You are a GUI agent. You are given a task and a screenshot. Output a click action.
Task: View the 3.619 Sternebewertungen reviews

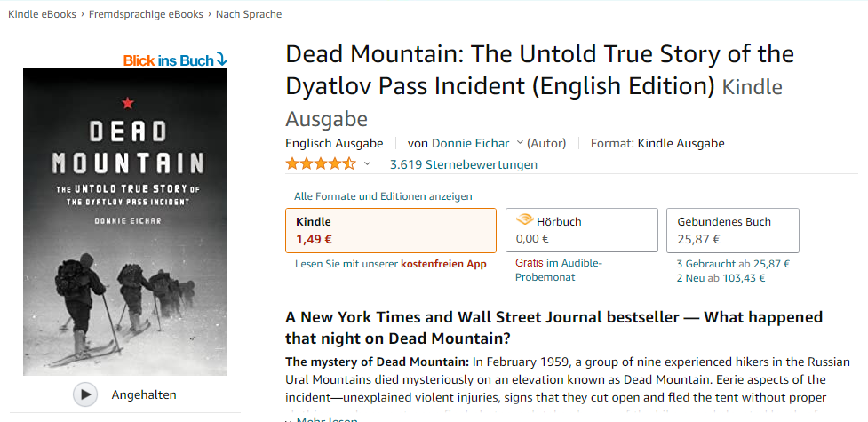coord(464,164)
